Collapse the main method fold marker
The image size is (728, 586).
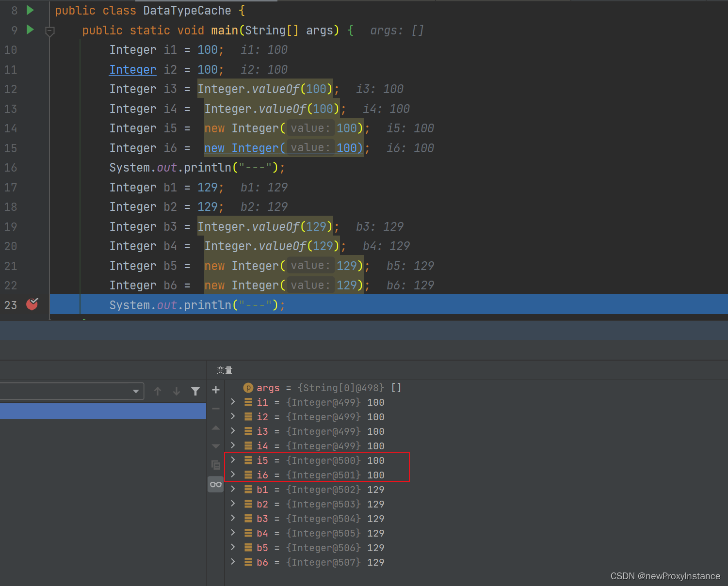(49, 32)
